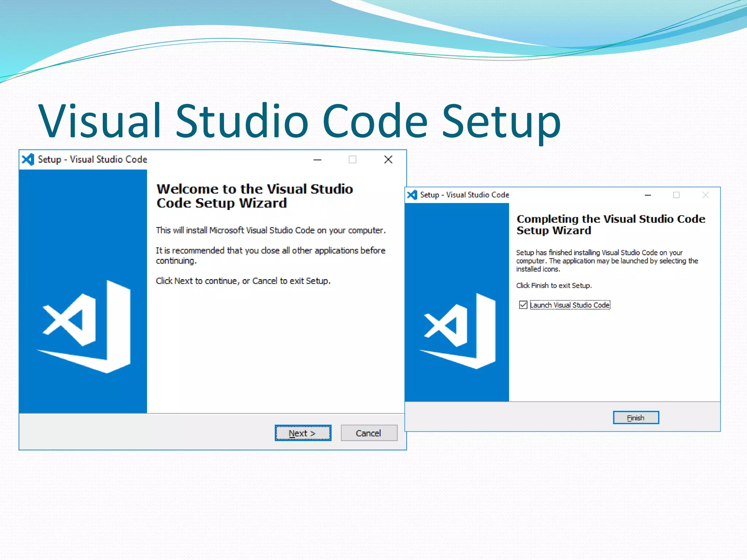This screenshot has width=747, height=560.
Task: Click Welcome window title 'Setup - Visual Studio Code'
Action: (93, 159)
